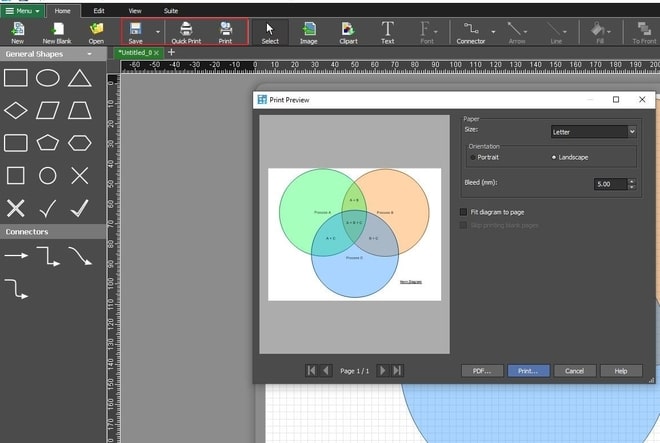The height and width of the screenshot is (443, 660).
Task: Click the Bleed (mm) value field
Action: (x=611, y=184)
